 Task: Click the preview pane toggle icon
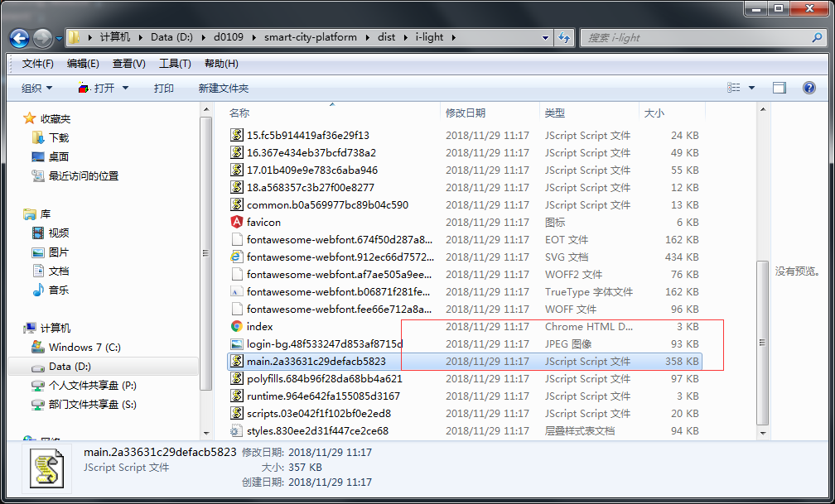(779, 88)
